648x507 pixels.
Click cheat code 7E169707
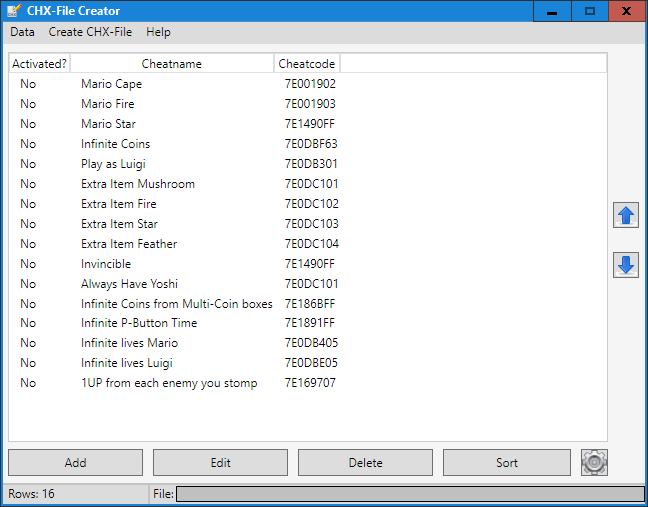click(310, 383)
